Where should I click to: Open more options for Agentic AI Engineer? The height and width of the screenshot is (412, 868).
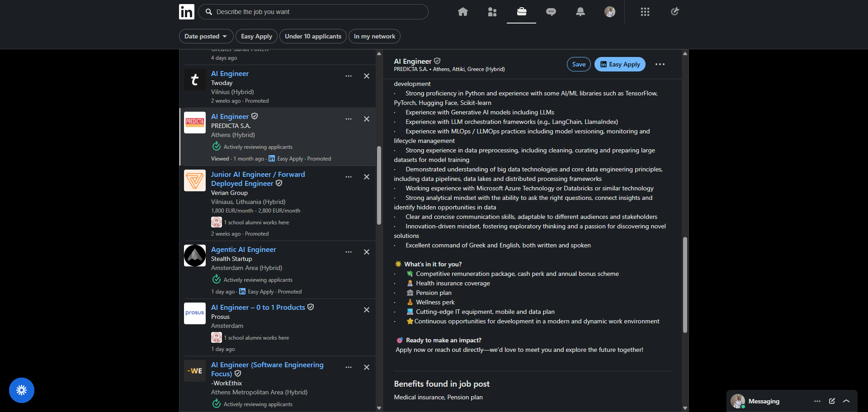(x=349, y=252)
